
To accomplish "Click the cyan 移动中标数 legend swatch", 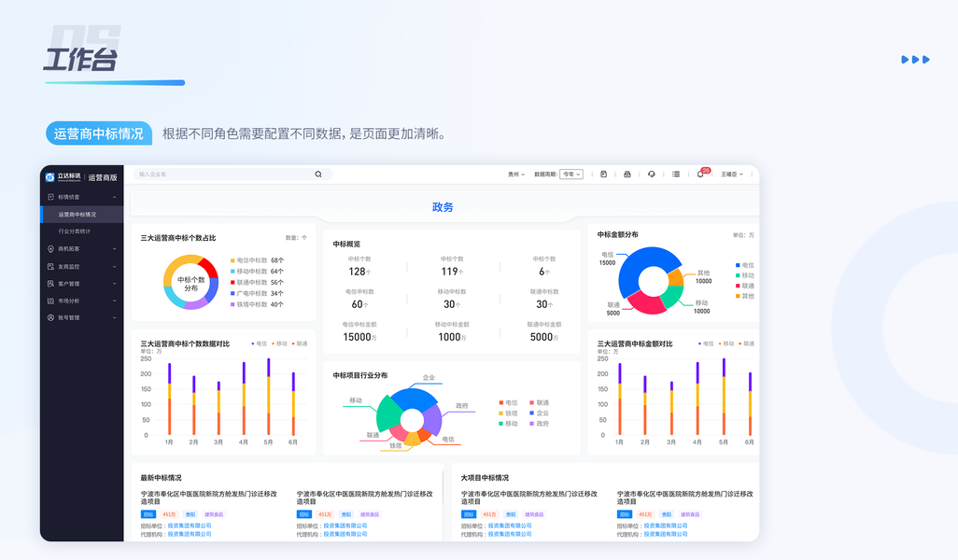I will [x=232, y=272].
